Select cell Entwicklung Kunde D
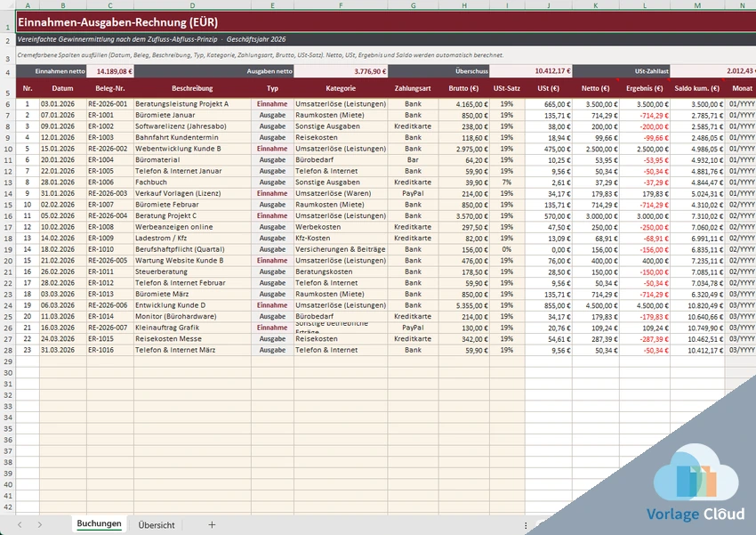The image size is (756, 535). click(192, 305)
